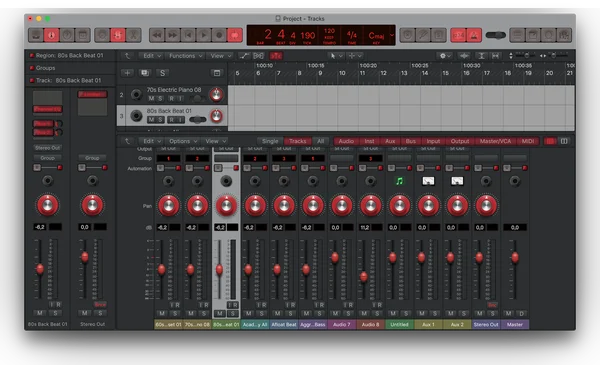
Task: Toggle the Cycle mode button
Action: [x=235, y=35]
